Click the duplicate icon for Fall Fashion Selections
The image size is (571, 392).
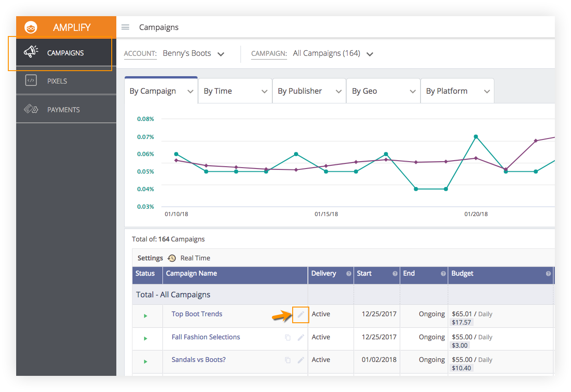pos(288,338)
